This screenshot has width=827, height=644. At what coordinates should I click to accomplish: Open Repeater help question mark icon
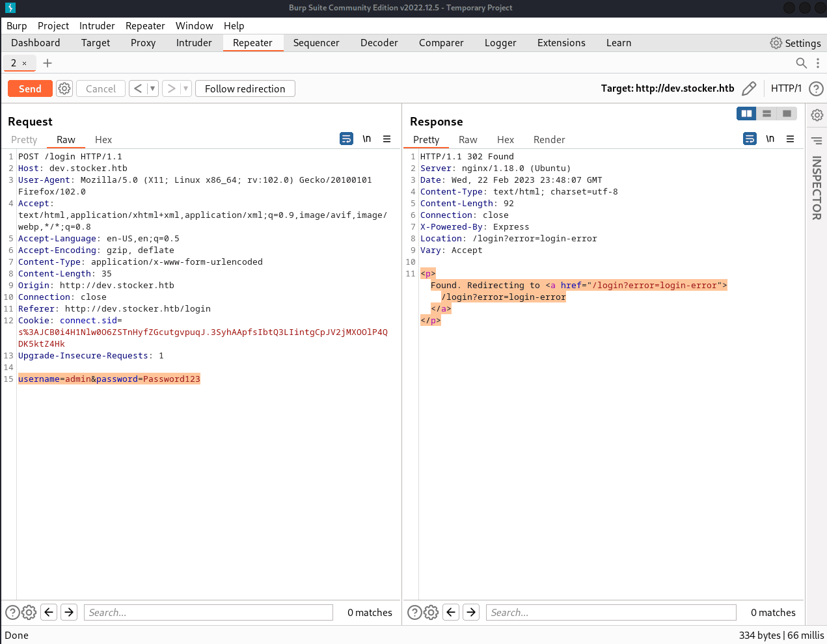816,88
